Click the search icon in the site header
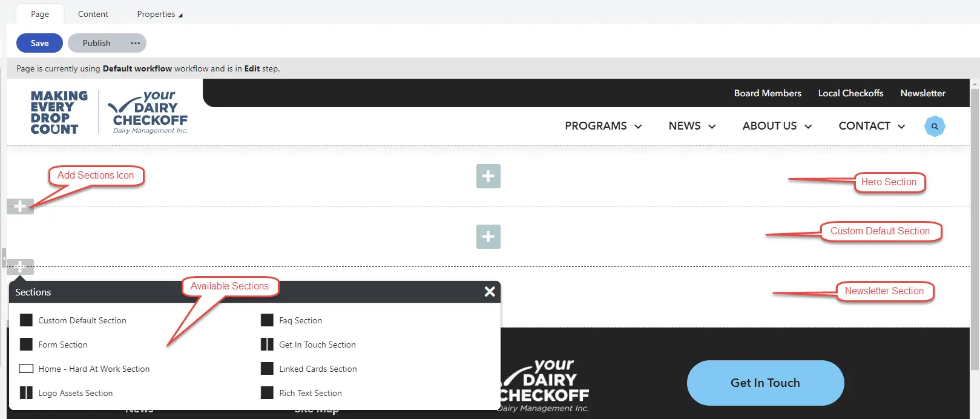 935,127
